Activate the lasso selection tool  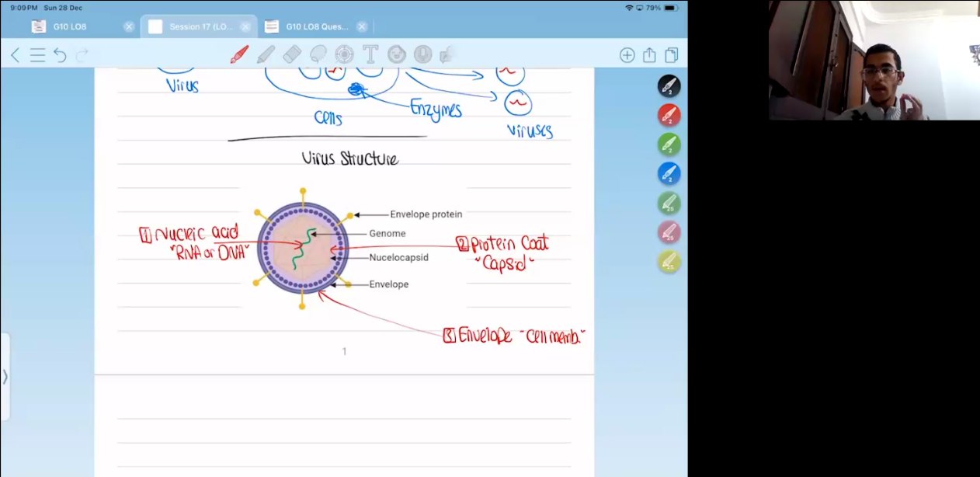318,54
